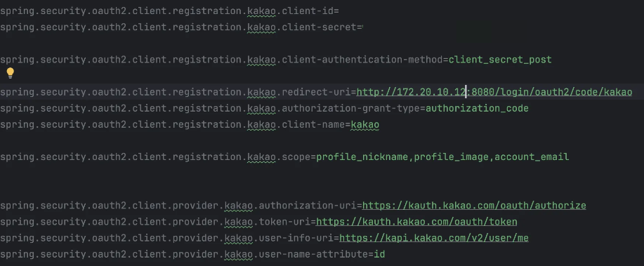Click the value authorization_code
Image resolution: width=644 pixels, height=266 pixels.
click(477, 108)
